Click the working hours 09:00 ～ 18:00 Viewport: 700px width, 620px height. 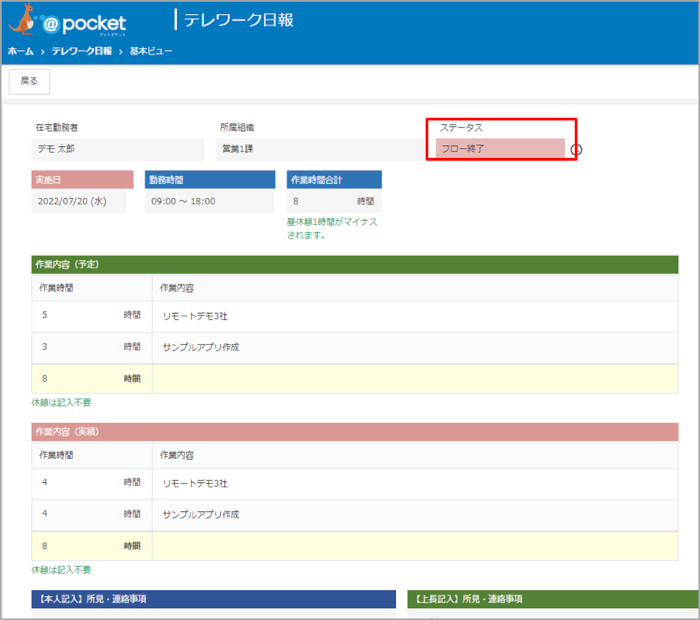(210, 201)
